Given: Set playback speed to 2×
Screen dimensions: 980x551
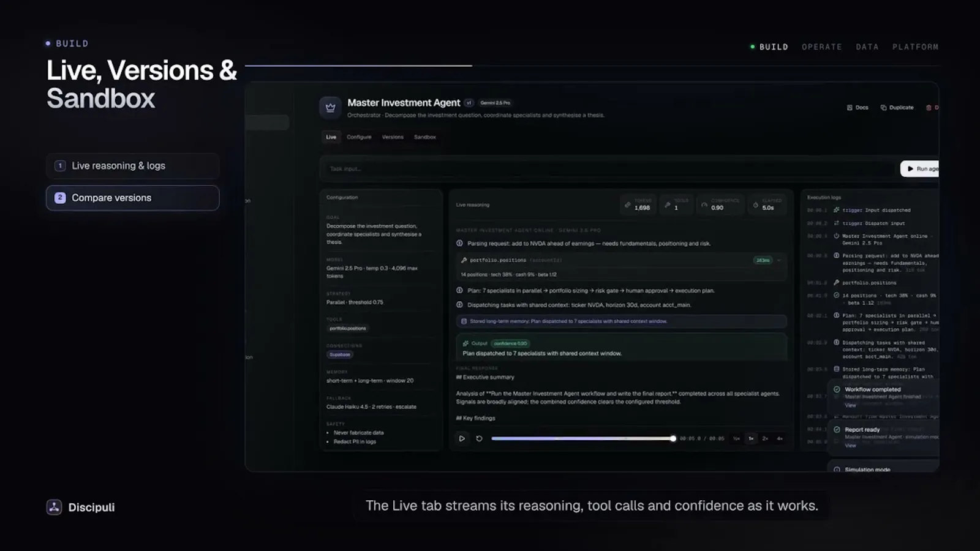Looking at the screenshot, I should (x=765, y=438).
